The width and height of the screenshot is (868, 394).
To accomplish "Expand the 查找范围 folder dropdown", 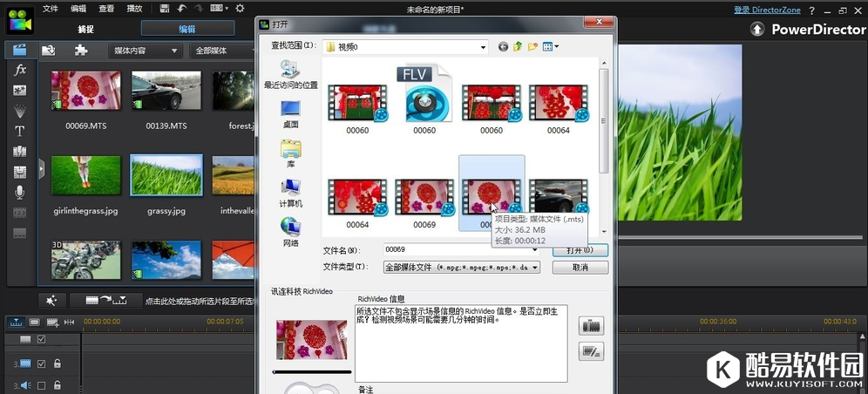I will (x=483, y=46).
